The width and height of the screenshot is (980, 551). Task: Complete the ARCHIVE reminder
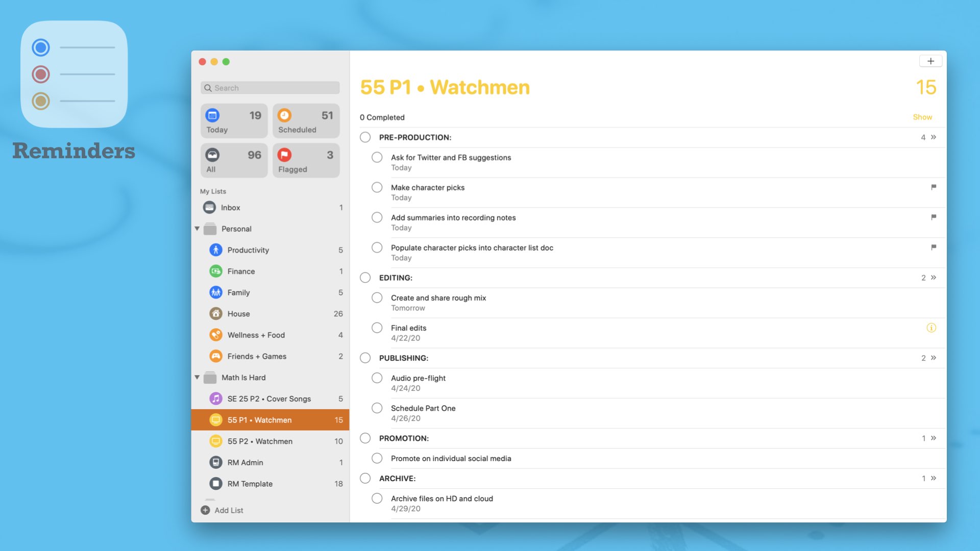pos(365,478)
